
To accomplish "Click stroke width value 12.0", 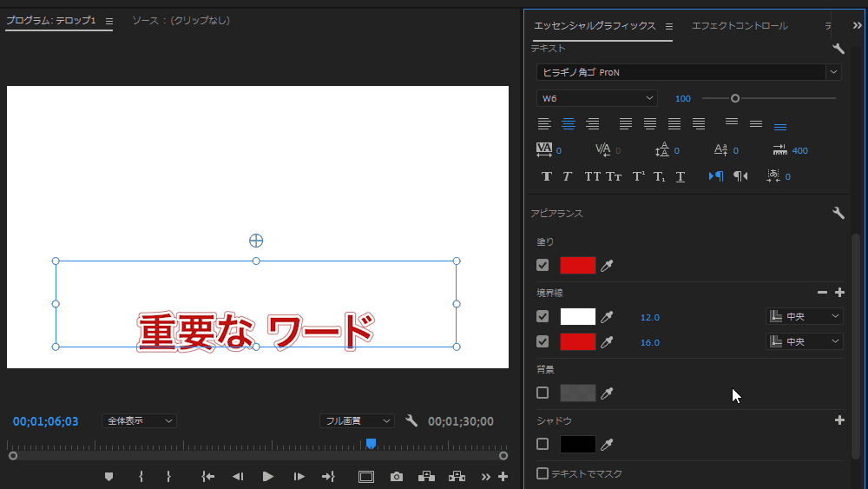I will tap(649, 317).
